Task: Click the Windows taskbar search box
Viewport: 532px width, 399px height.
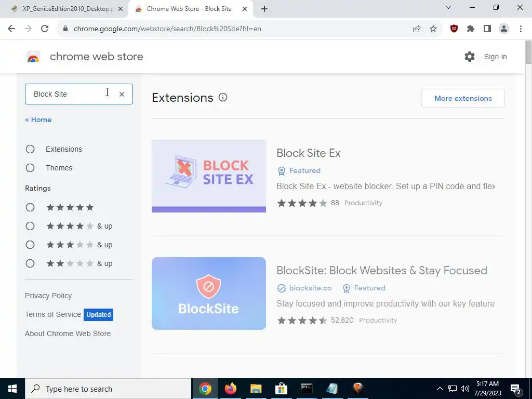Action: click(108, 389)
